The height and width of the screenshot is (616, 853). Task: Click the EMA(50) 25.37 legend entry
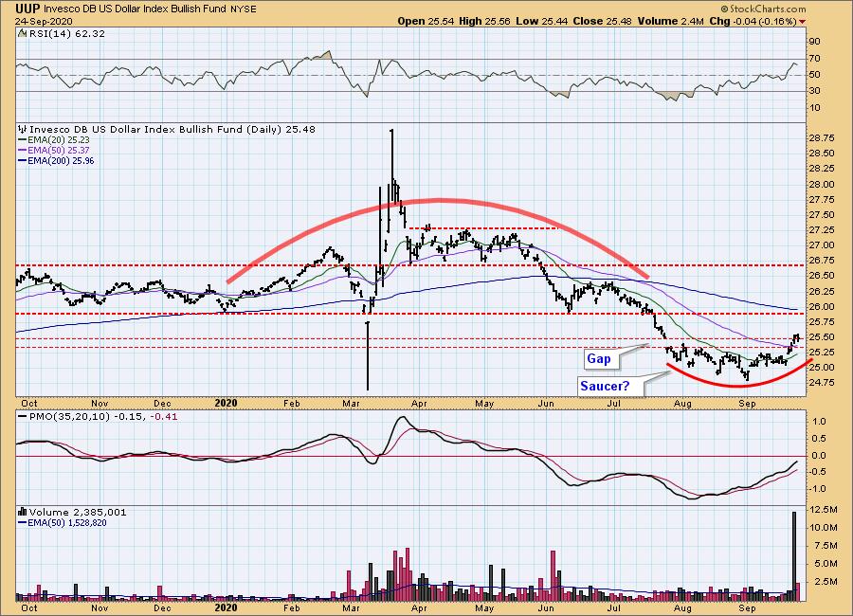pyautogui.click(x=54, y=150)
